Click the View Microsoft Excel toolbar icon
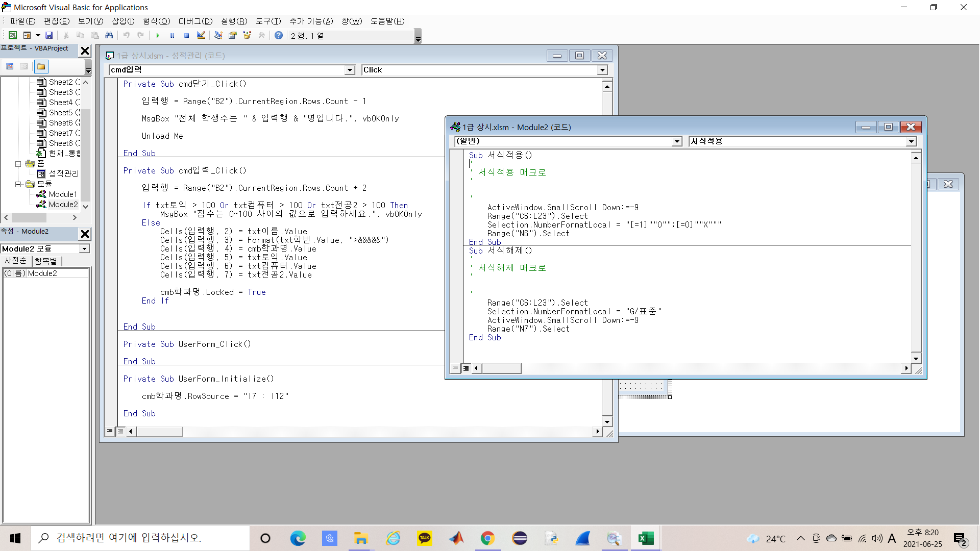 pos(12,35)
